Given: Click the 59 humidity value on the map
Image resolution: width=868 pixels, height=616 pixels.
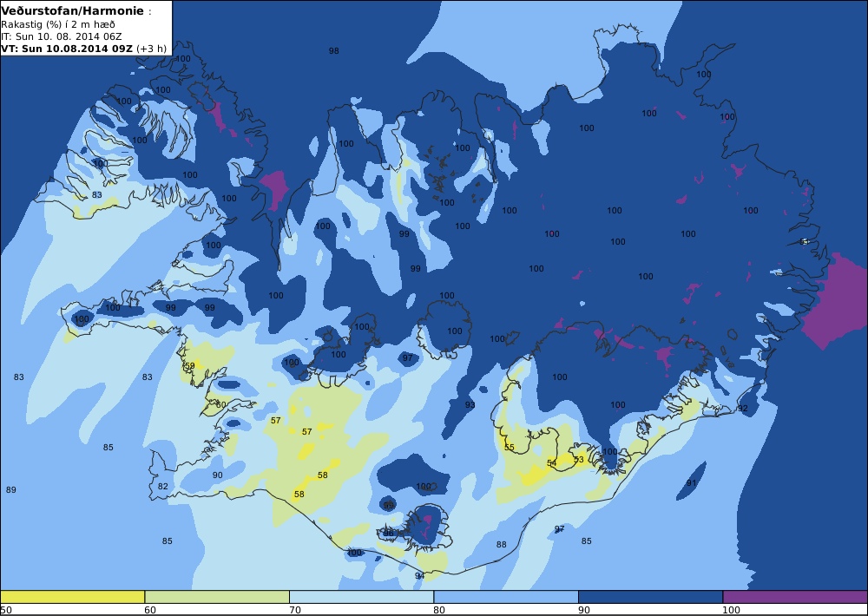Looking at the screenshot, I should 190,366.
